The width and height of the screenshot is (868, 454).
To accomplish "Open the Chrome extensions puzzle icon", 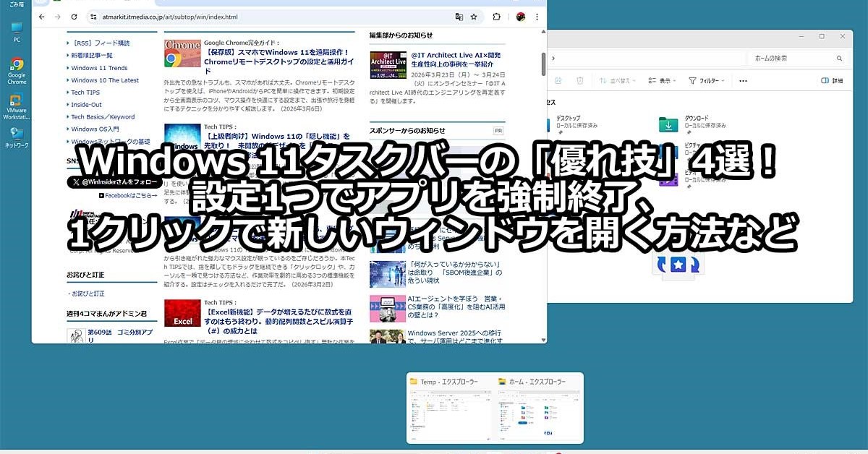I will (x=496, y=17).
